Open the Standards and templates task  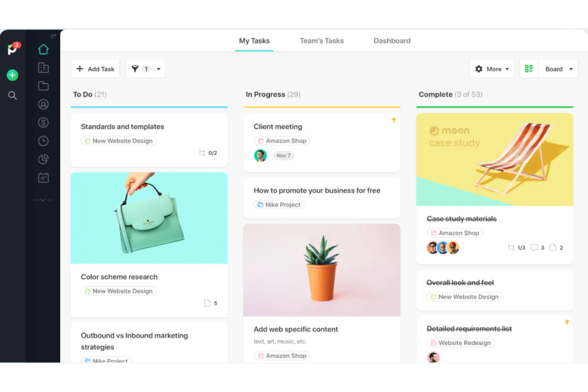pyautogui.click(x=122, y=127)
